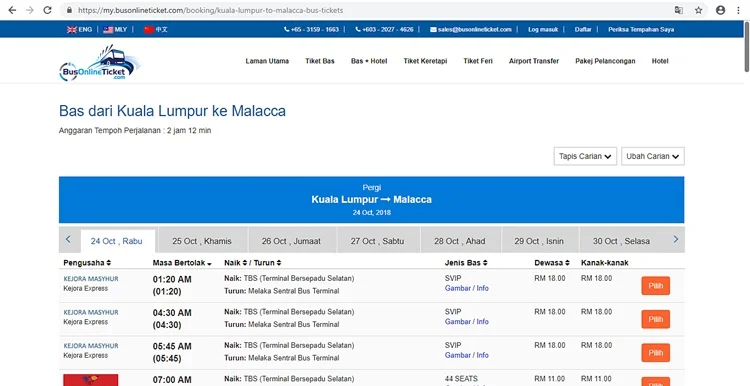Sort by Turun column header

pos(267,263)
